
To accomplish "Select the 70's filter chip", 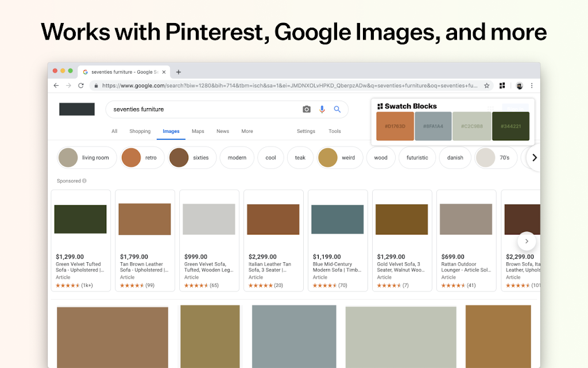I will tap(496, 158).
